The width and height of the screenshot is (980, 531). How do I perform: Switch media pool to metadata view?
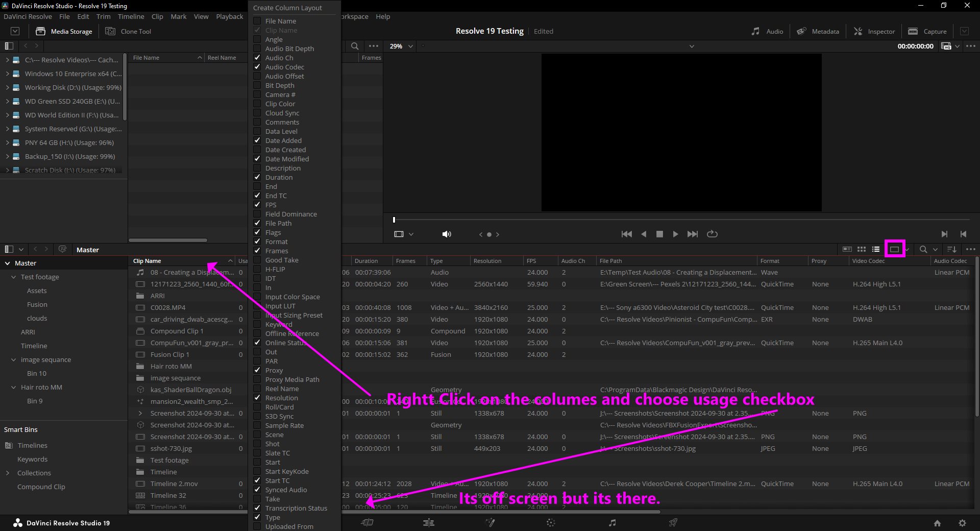click(x=847, y=249)
